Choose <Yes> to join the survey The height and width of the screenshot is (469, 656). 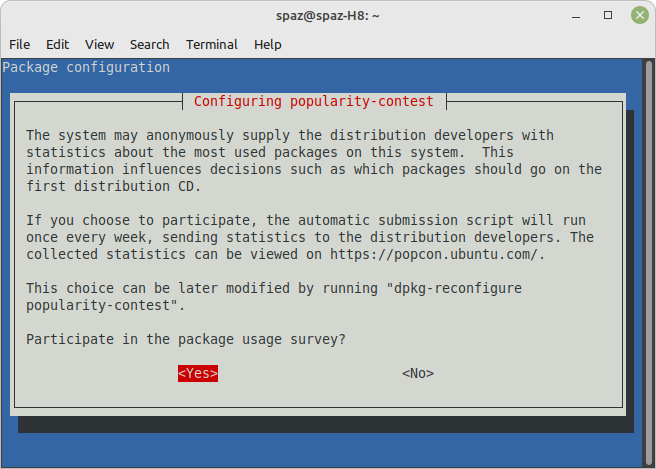point(198,373)
